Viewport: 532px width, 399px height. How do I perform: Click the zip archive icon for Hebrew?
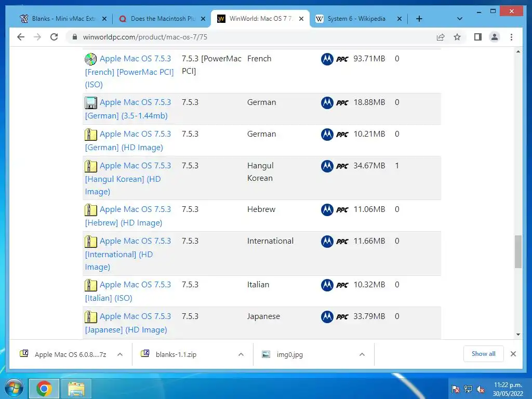[90, 210]
